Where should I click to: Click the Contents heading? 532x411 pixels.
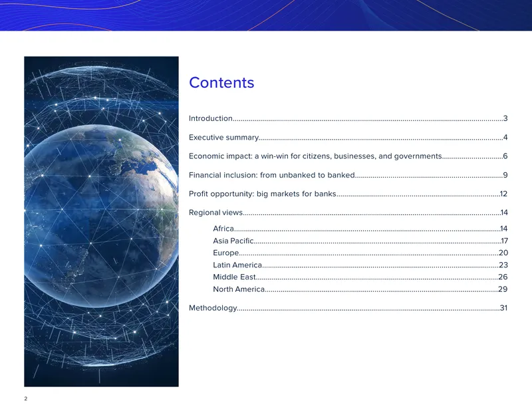pos(221,82)
